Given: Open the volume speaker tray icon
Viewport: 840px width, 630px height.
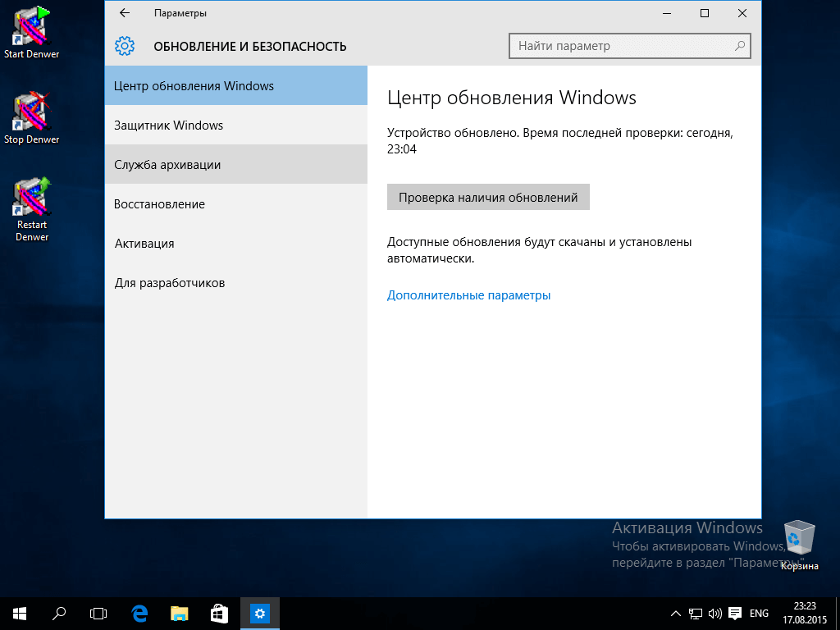Looking at the screenshot, I should point(714,614).
